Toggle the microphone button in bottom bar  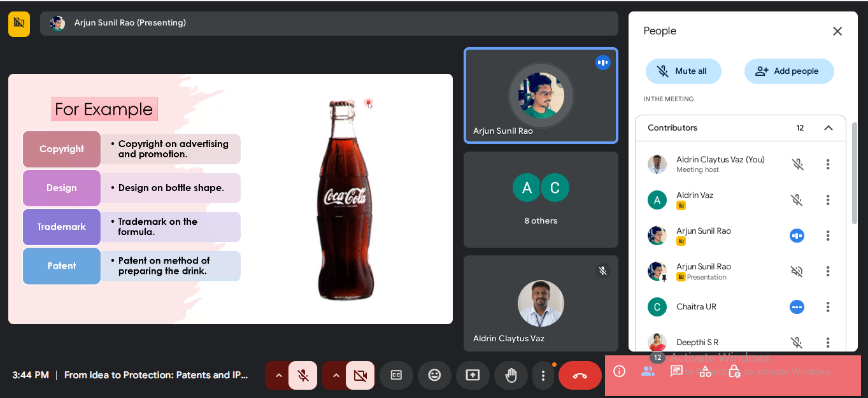pos(303,376)
